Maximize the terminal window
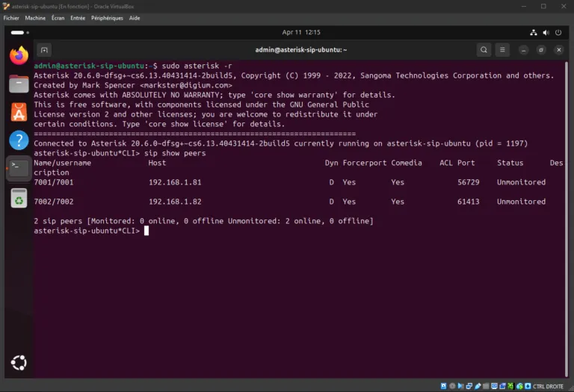Viewport: 574px width, 392px height. (541, 50)
